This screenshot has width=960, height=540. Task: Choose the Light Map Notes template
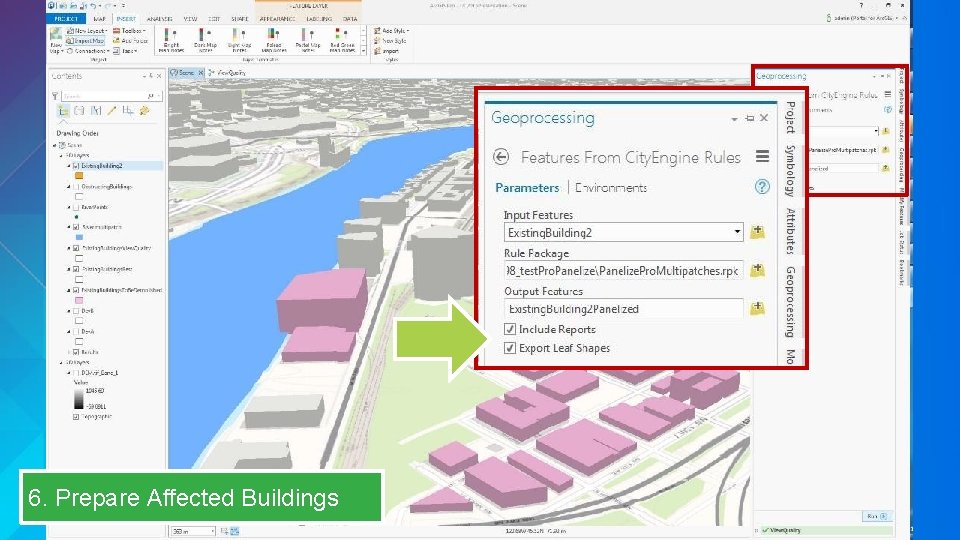click(x=239, y=40)
